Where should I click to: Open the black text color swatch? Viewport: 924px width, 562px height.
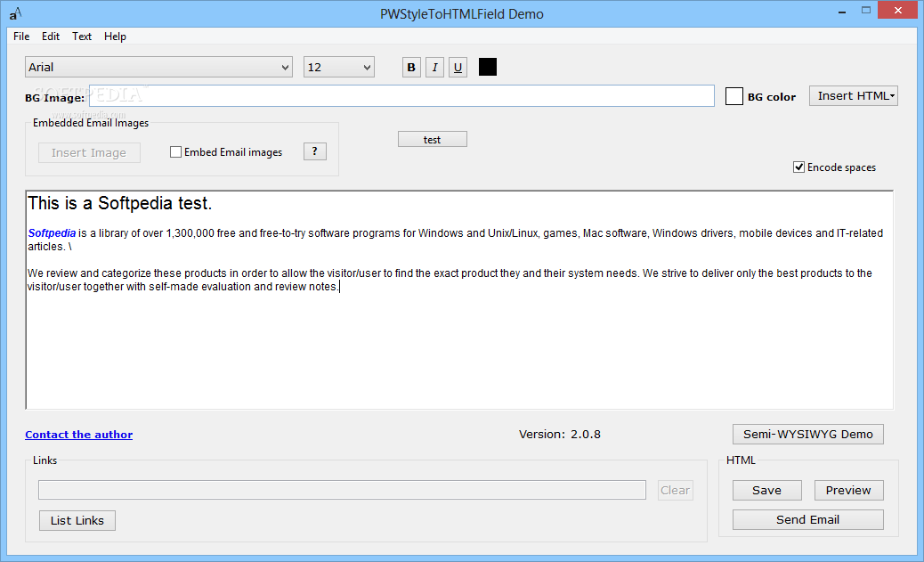pyautogui.click(x=487, y=67)
